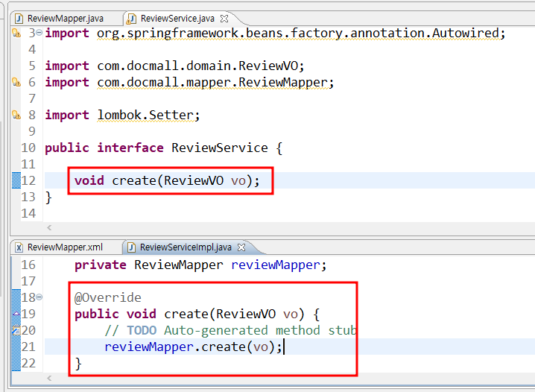The height and width of the screenshot is (392, 535).
Task: Click 'public void create(ReviewVO vo) {' on line 19
Action: tap(197, 314)
